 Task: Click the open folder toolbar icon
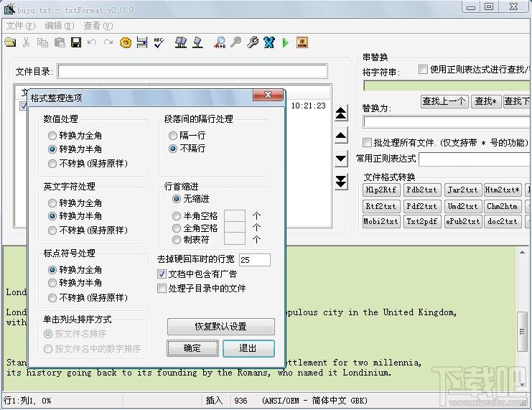point(10,43)
